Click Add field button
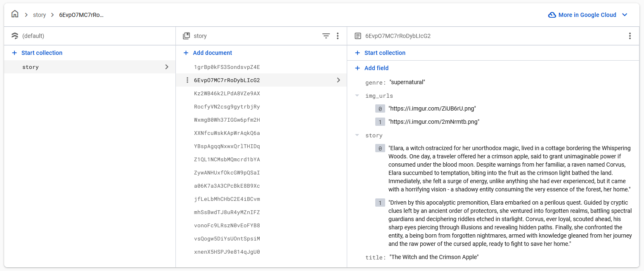 point(376,68)
